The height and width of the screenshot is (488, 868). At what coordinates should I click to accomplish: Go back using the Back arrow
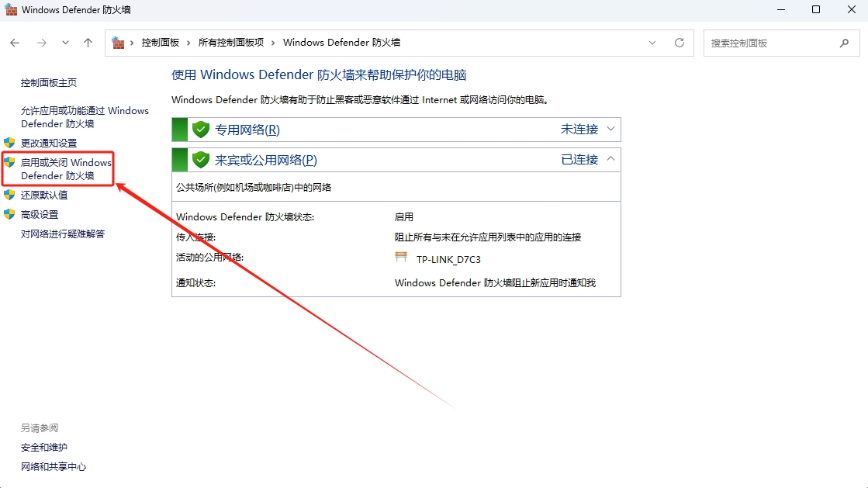click(15, 43)
